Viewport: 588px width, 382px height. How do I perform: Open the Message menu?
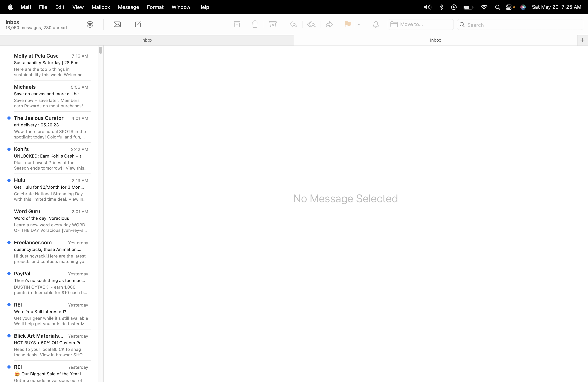click(x=128, y=7)
